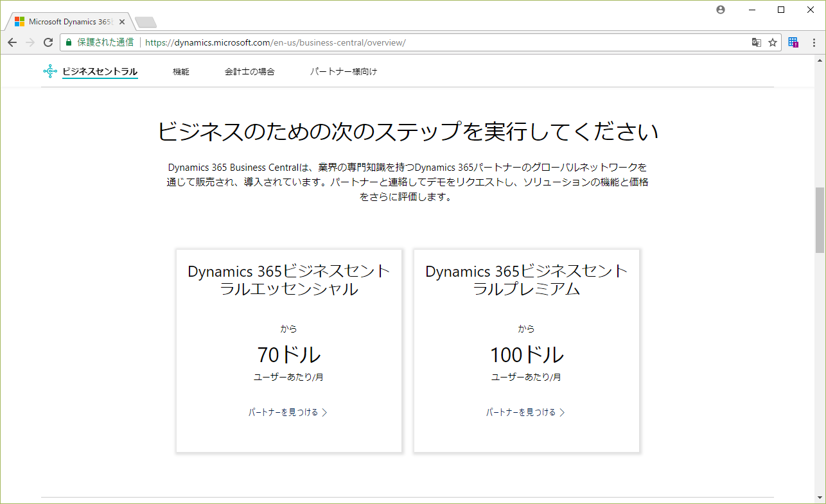Click the browser forward arrow
Viewport: 826px width, 504px height.
pos(30,42)
